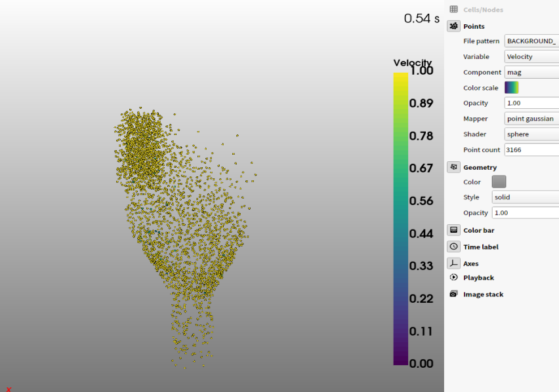Screen dimensions: 559x392
Task: Click the Time label clock icon
Action: [x=453, y=246]
